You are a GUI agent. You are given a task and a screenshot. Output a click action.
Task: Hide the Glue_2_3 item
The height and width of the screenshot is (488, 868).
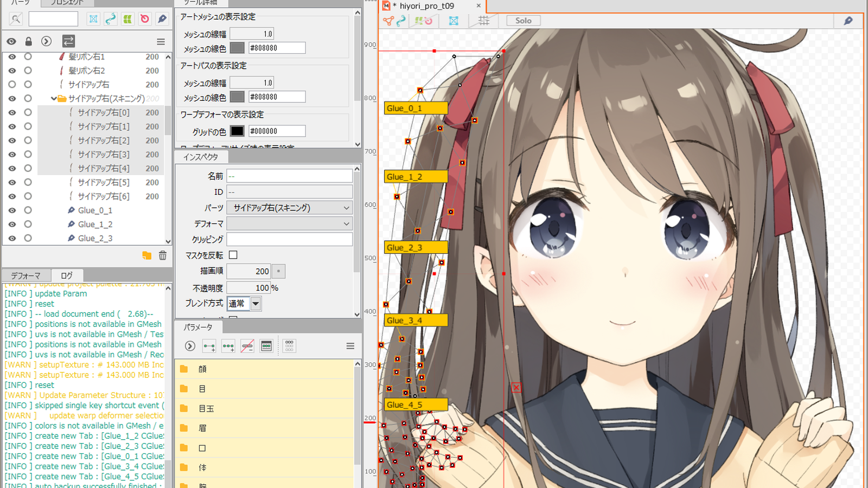pyautogui.click(x=12, y=238)
